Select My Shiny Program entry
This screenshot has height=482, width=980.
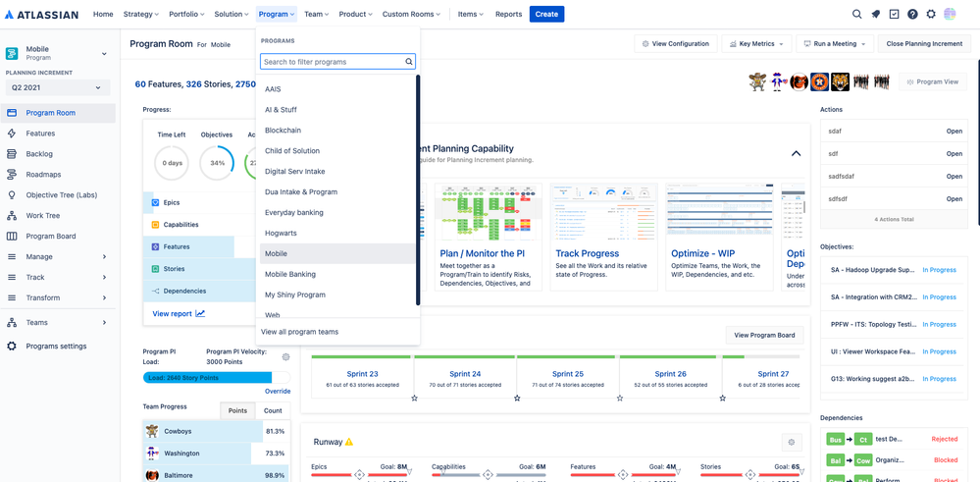pos(336,295)
